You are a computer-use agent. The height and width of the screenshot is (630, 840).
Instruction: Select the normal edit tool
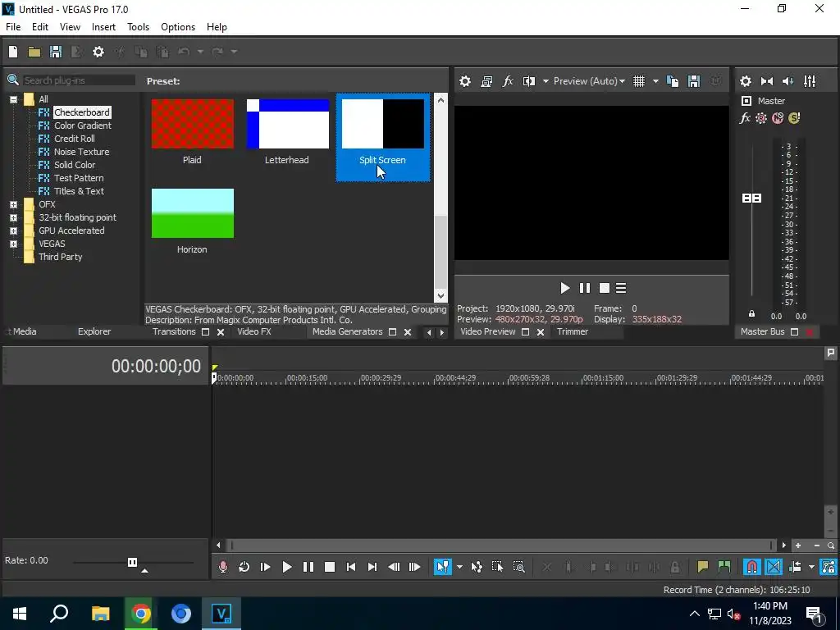click(442, 567)
